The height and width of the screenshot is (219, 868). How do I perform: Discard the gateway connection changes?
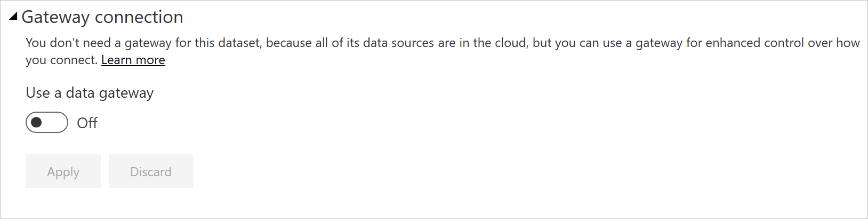click(x=151, y=171)
